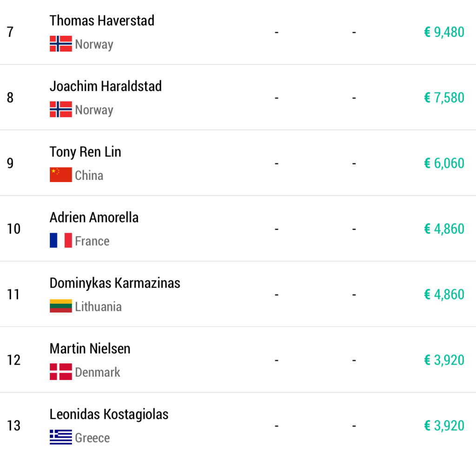This screenshot has height=457, width=476.
Task: Click the China flag icon
Action: pyautogui.click(x=61, y=175)
